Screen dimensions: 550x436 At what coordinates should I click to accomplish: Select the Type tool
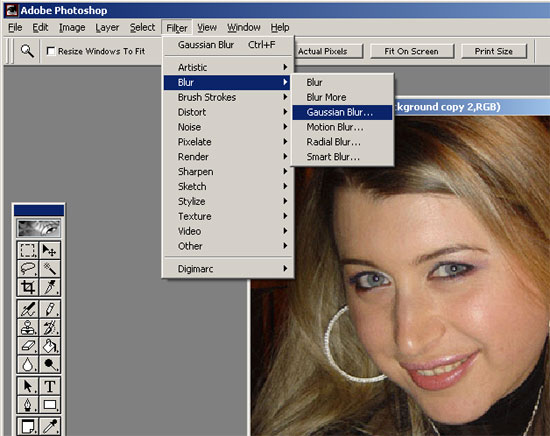(49, 386)
